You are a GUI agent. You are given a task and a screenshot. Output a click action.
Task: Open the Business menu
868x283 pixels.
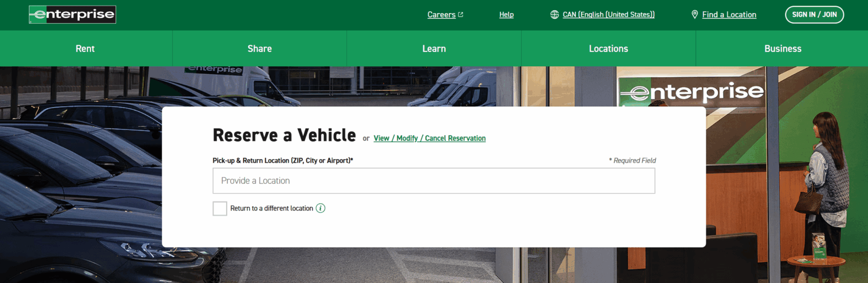(783, 49)
